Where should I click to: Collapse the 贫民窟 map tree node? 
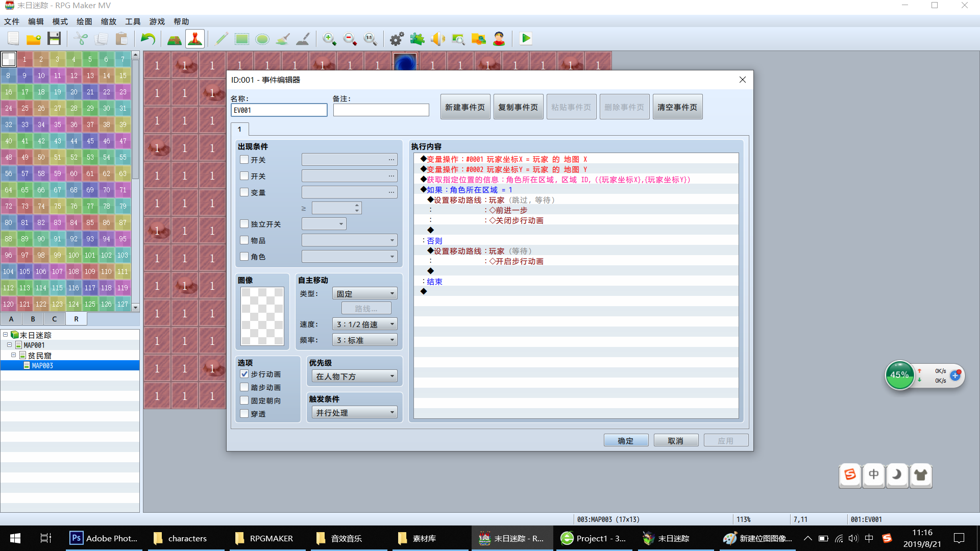[14, 355]
